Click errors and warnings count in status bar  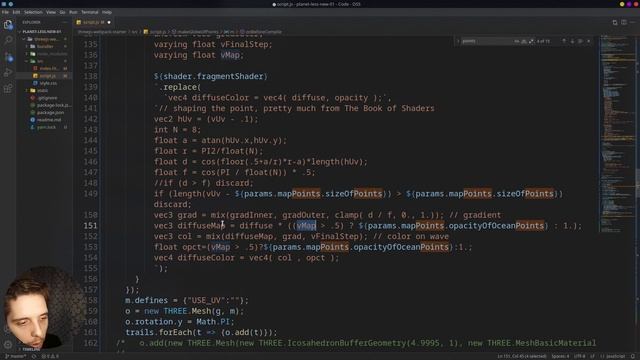[51, 356]
